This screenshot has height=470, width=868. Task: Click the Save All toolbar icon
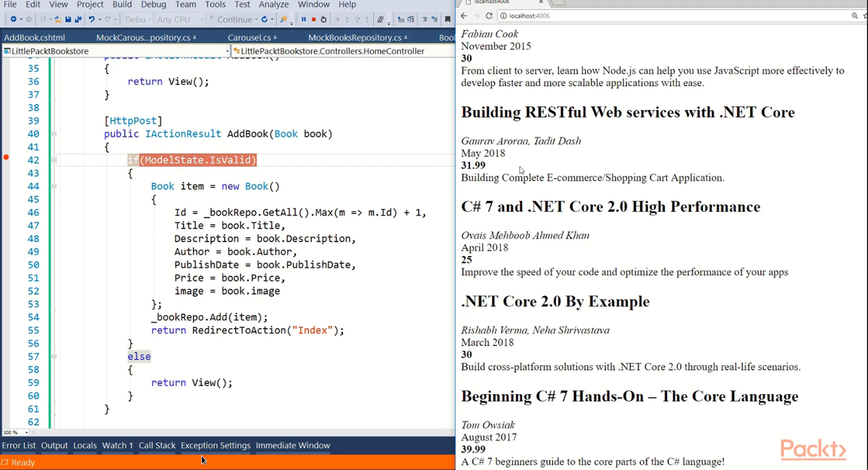pos(78,20)
